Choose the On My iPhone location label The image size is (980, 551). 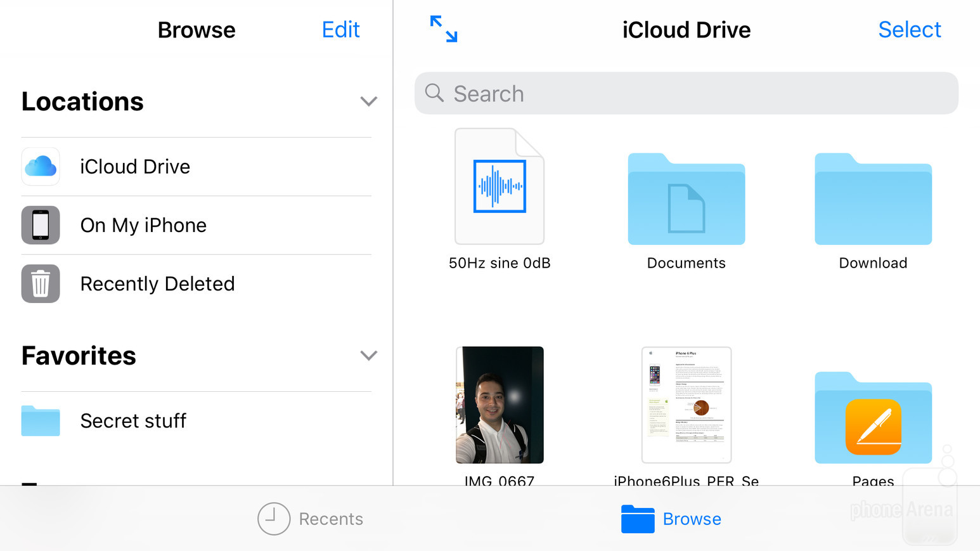click(143, 225)
